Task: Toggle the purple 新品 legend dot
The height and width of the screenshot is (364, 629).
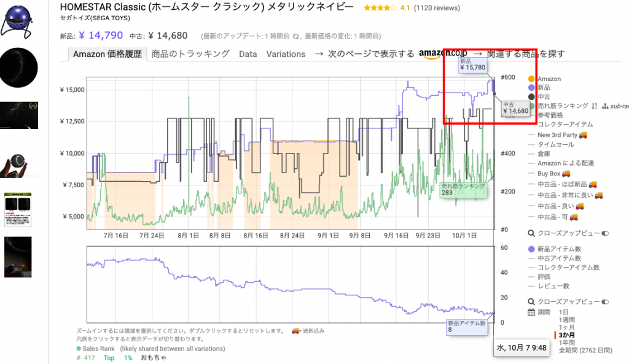Action: tap(532, 88)
